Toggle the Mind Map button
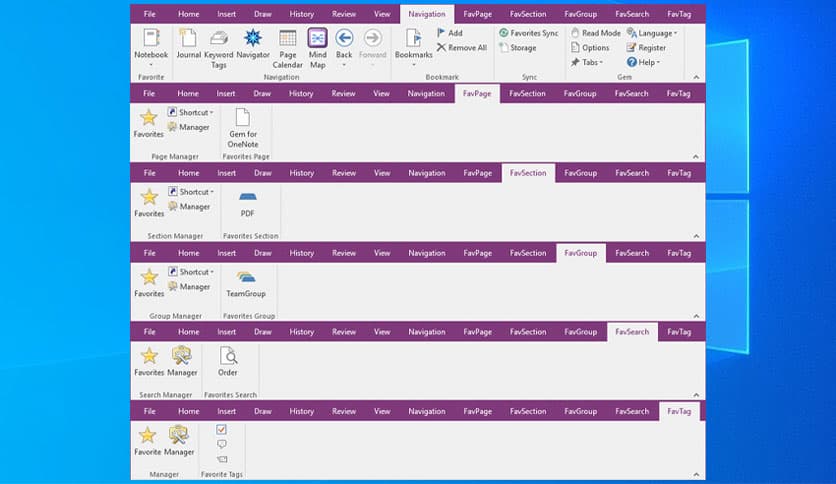Image resolution: width=836 pixels, height=484 pixels. [317, 49]
